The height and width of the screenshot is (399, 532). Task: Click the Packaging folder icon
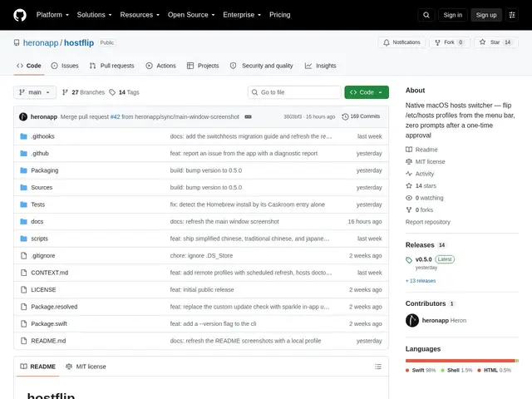click(23, 170)
